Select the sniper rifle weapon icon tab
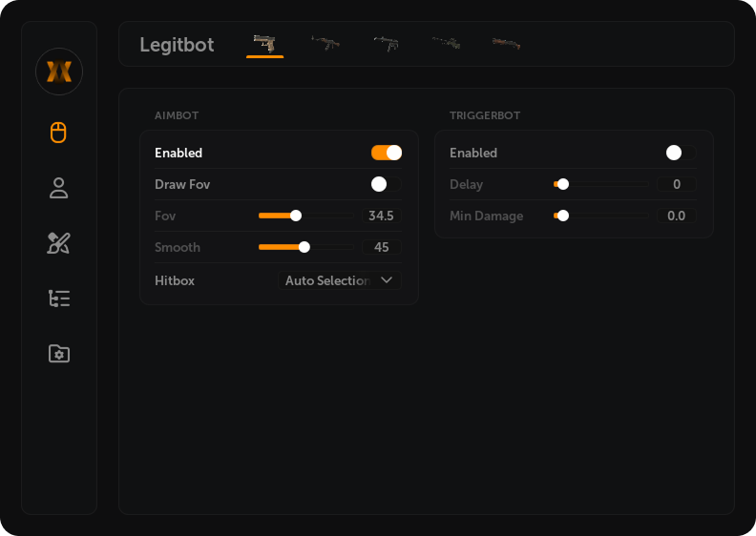The width and height of the screenshot is (756, 536). (x=446, y=43)
